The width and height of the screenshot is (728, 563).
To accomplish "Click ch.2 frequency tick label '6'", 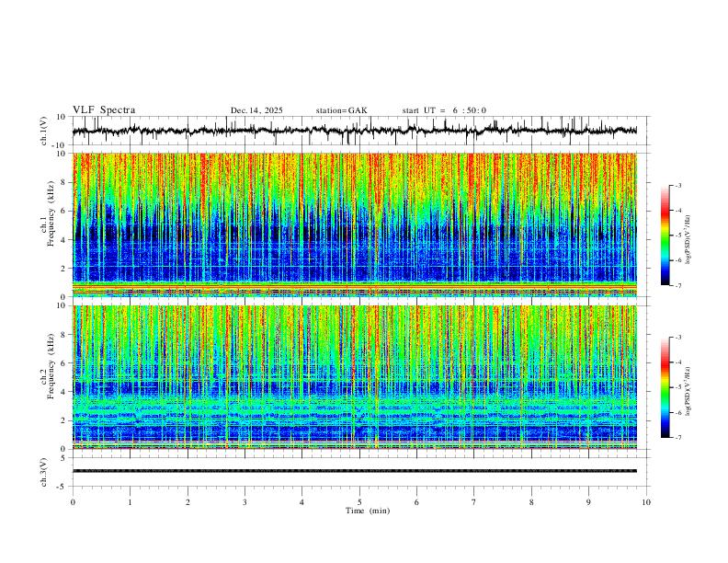I will pyautogui.click(x=64, y=363).
